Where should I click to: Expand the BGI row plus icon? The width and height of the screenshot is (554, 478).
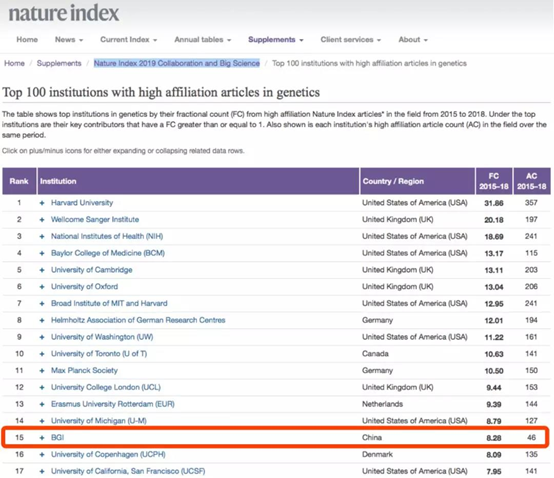[42, 438]
